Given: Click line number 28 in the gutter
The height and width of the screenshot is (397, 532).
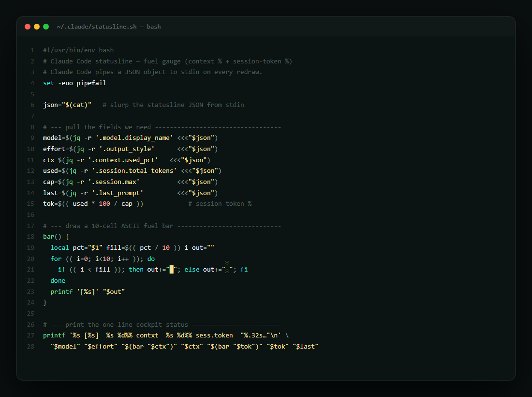Looking at the screenshot, I should click(x=30, y=346).
